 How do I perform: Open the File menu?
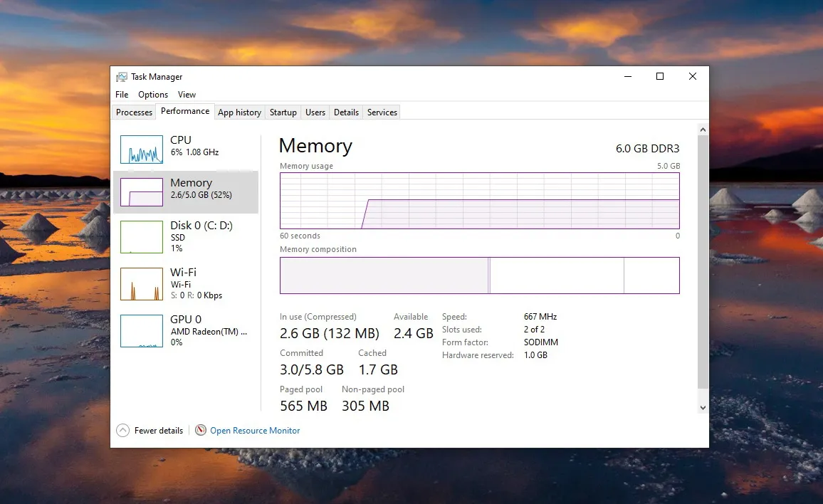pyautogui.click(x=122, y=95)
